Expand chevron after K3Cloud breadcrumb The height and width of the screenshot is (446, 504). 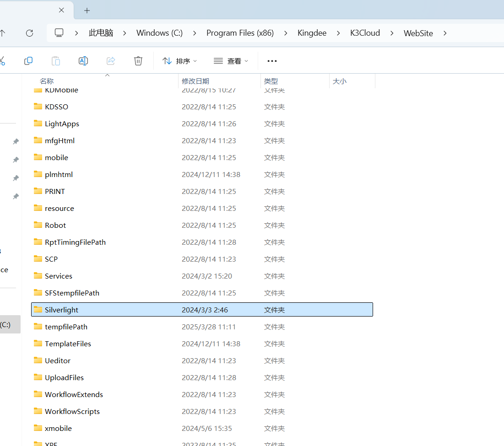392,33
